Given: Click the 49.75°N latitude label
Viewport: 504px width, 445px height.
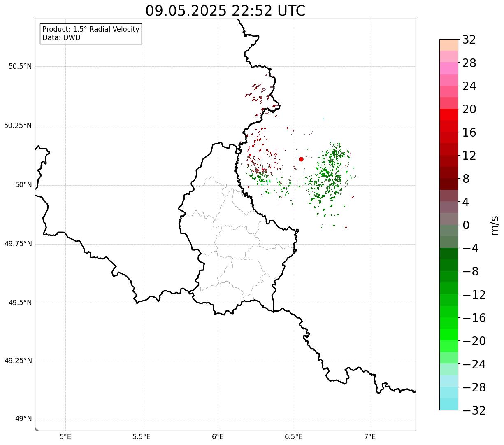Looking at the screenshot, I should point(18,244).
